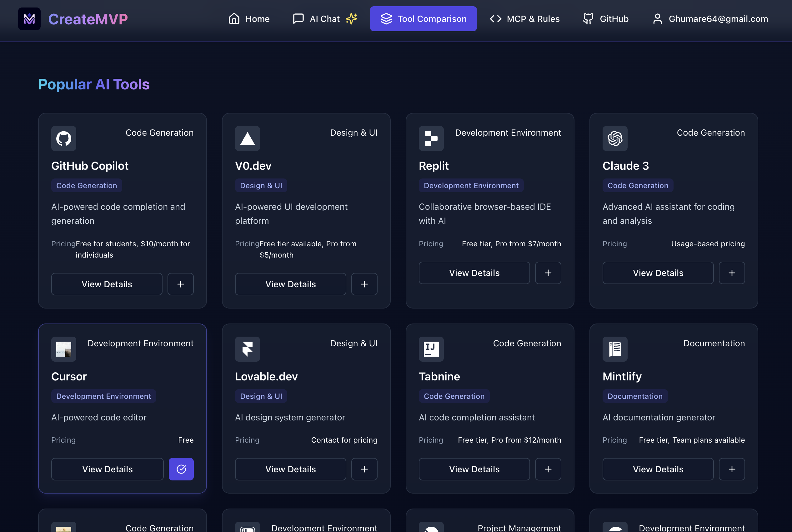Screen dimensions: 792x532
Task: Open AI Chat from the navbar
Action: (x=325, y=19)
